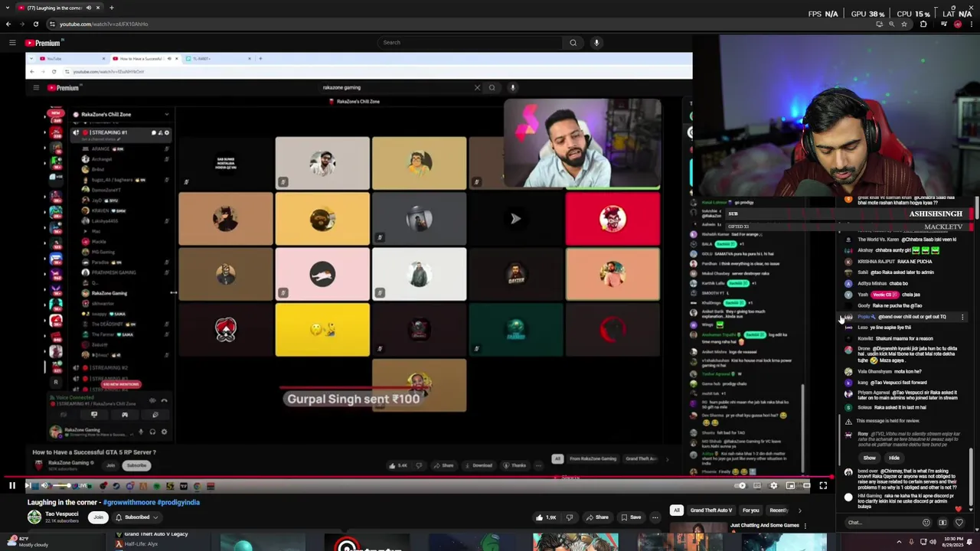Select the yellow emoji Discord participant tile

322,330
